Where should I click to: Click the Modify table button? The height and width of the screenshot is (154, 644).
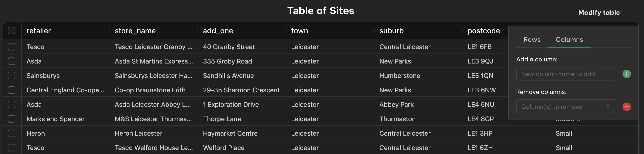point(599,13)
